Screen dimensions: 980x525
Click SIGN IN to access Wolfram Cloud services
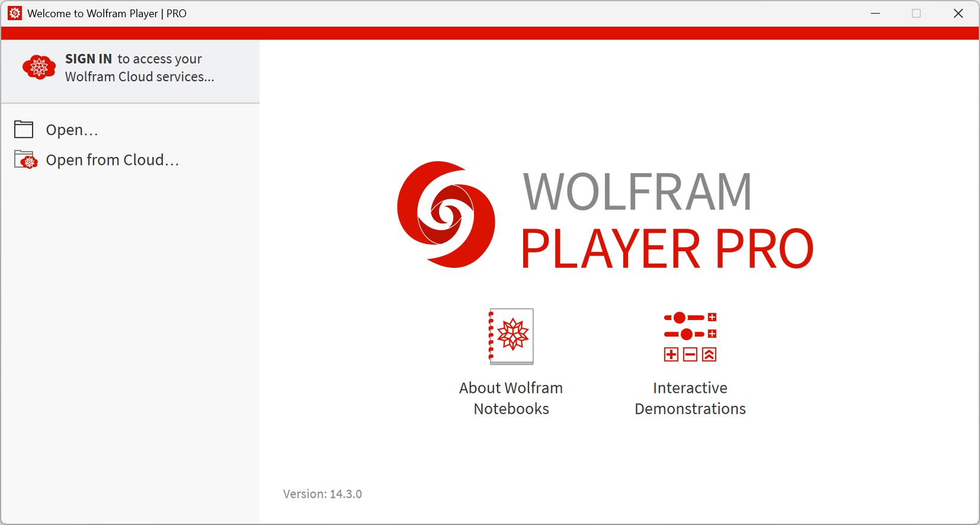click(x=139, y=68)
